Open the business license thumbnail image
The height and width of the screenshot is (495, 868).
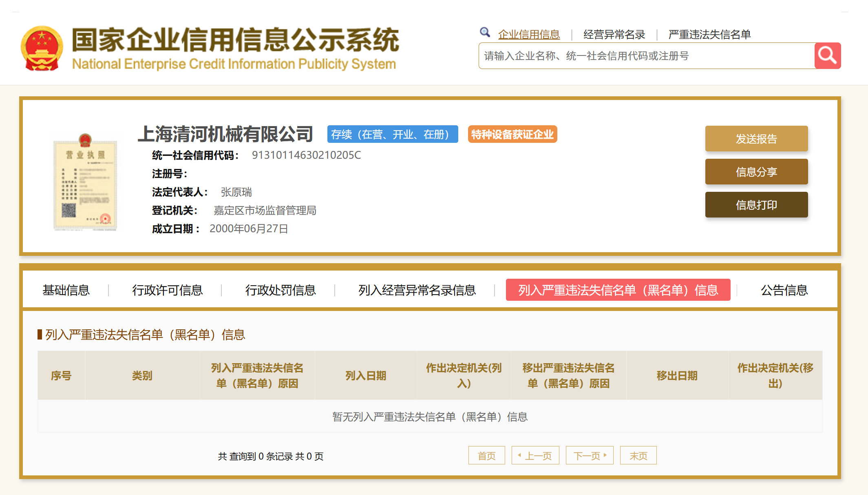(85, 182)
